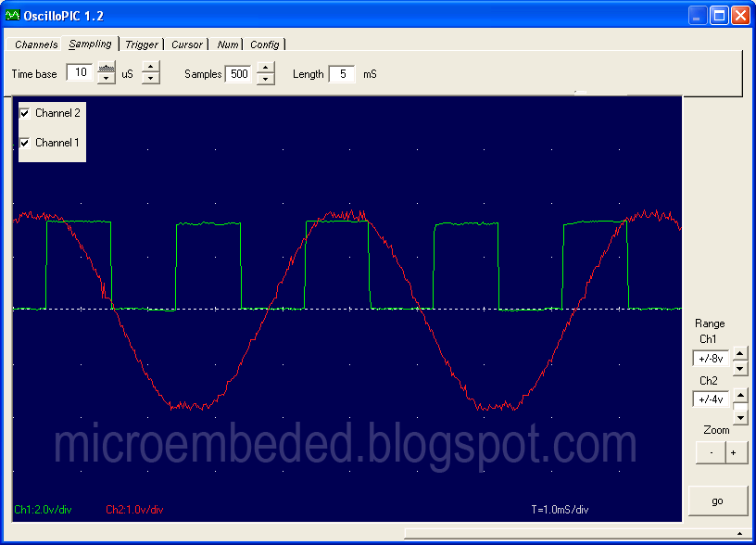Toggle the Channel 1 visibility checkbox
The width and height of the screenshot is (756, 545).
tap(25, 143)
